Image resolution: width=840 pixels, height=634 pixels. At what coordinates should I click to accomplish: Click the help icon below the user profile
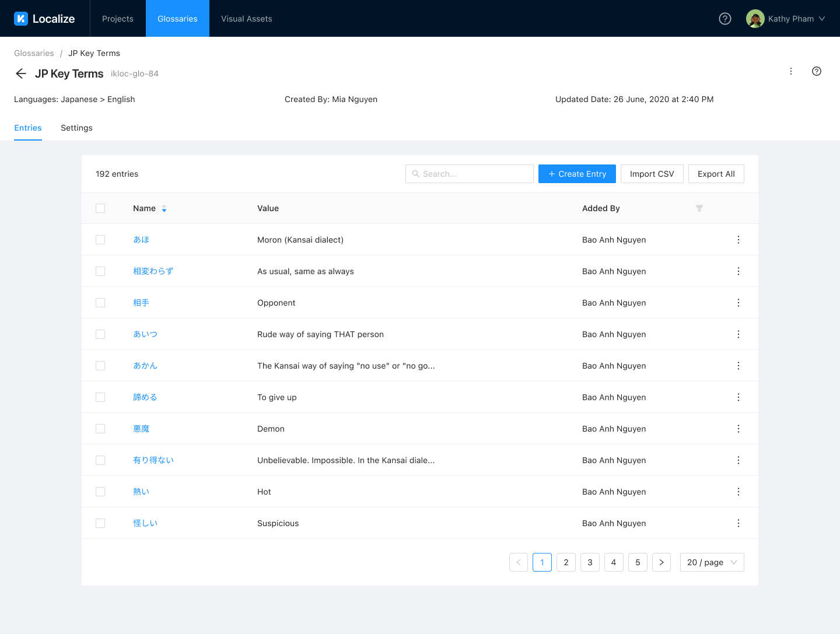coord(816,71)
